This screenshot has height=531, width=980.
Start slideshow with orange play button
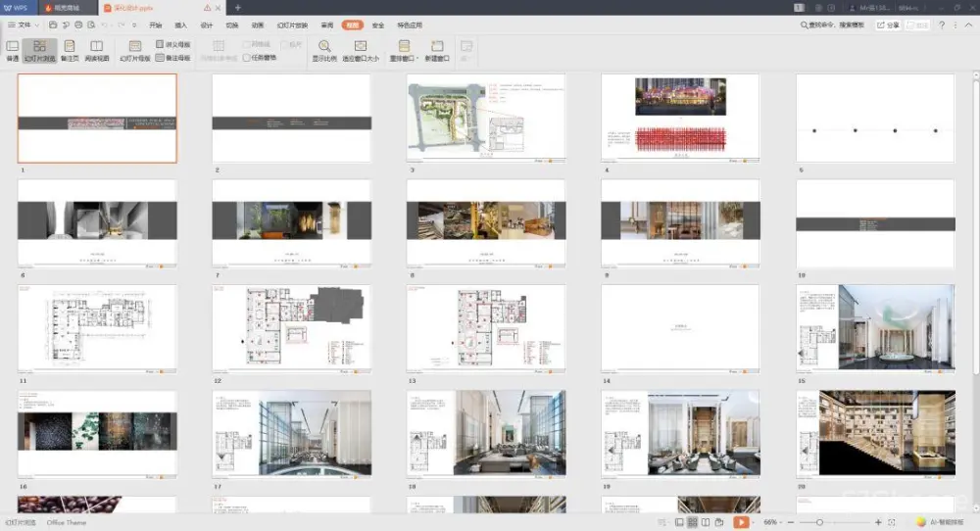click(741, 522)
